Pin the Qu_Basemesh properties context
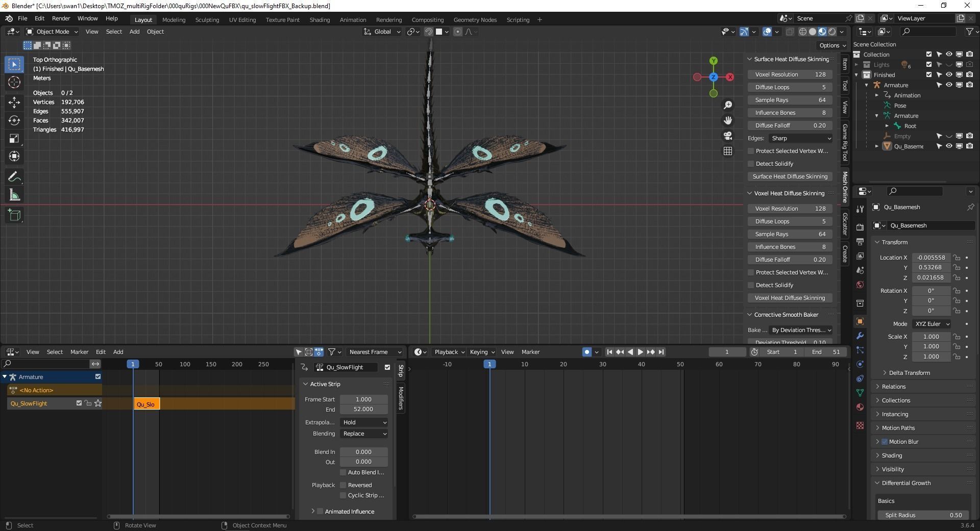The width and height of the screenshot is (980, 531). point(970,207)
